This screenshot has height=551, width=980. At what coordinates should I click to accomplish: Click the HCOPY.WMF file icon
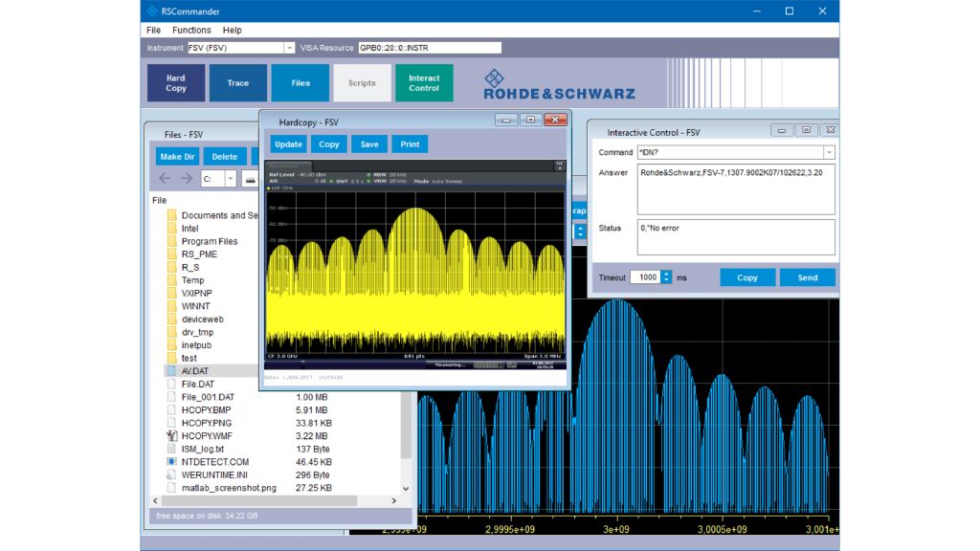172,436
